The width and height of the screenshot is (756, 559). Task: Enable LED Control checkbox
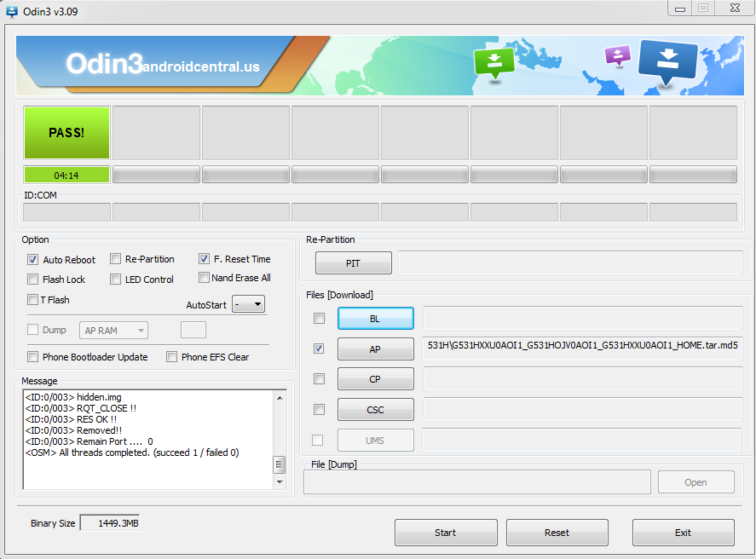coord(115,279)
